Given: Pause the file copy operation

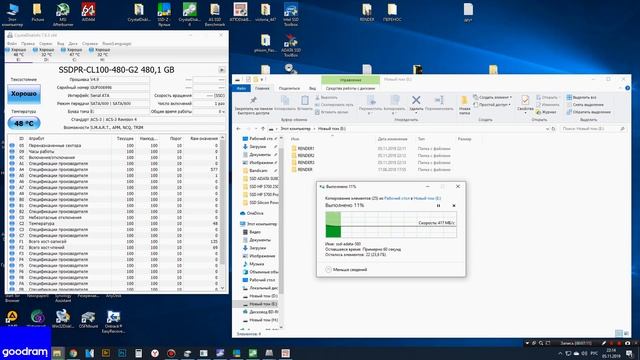Looking at the screenshot, I should [x=438, y=205].
